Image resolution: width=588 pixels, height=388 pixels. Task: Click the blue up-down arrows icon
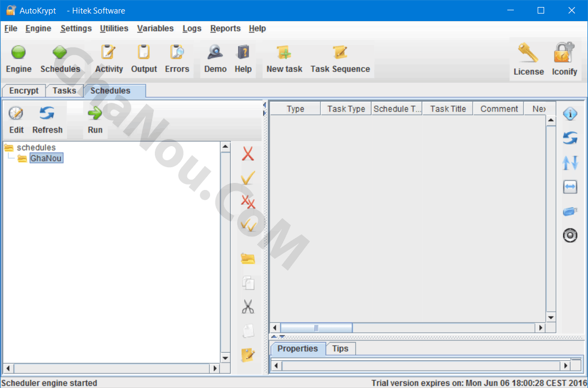pyautogui.click(x=570, y=163)
